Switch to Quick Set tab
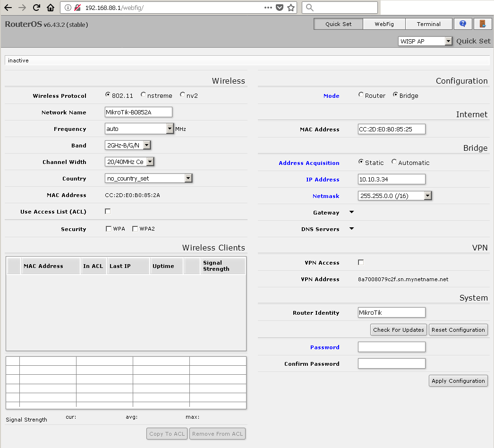 point(338,24)
